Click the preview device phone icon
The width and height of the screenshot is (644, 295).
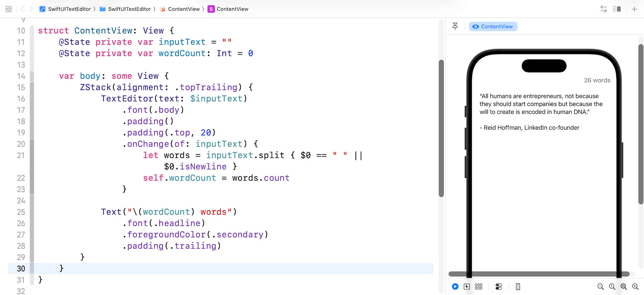pyautogui.click(x=518, y=287)
